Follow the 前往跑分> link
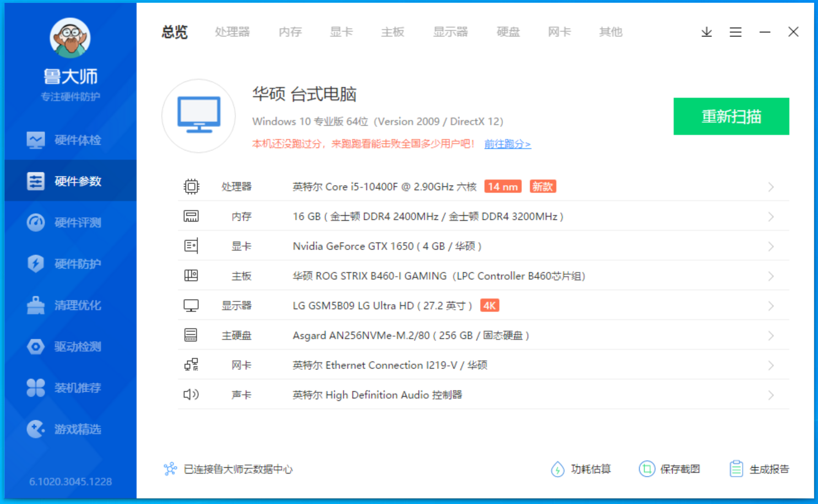Image resolution: width=818 pixels, height=504 pixels. (507, 144)
